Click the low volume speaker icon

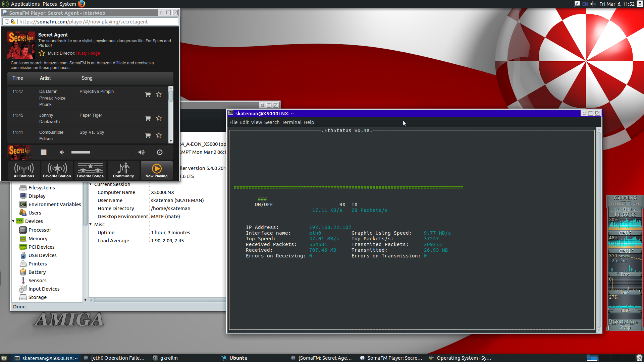[x=62, y=152]
